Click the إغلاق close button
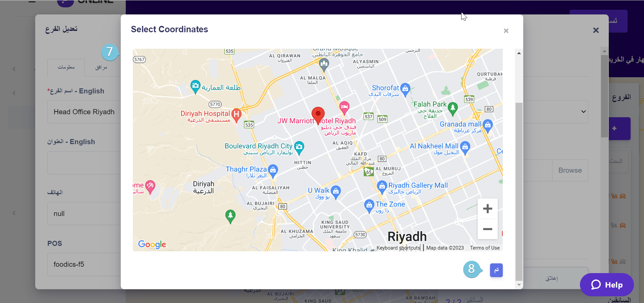The height and width of the screenshot is (303, 644). 551,278
